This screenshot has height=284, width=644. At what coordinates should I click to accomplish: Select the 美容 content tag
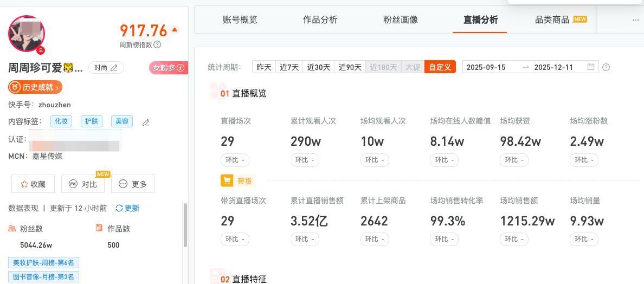(x=122, y=121)
